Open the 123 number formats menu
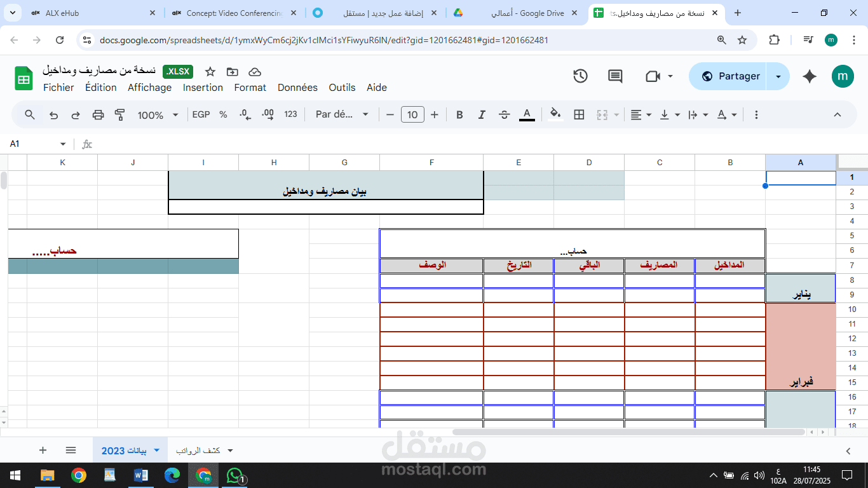This screenshot has height=488, width=868. [290, 115]
